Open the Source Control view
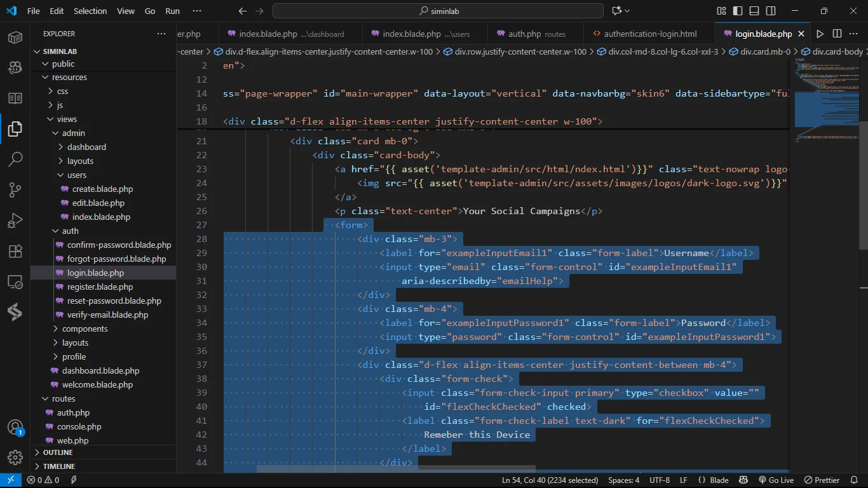 (x=15, y=190)
